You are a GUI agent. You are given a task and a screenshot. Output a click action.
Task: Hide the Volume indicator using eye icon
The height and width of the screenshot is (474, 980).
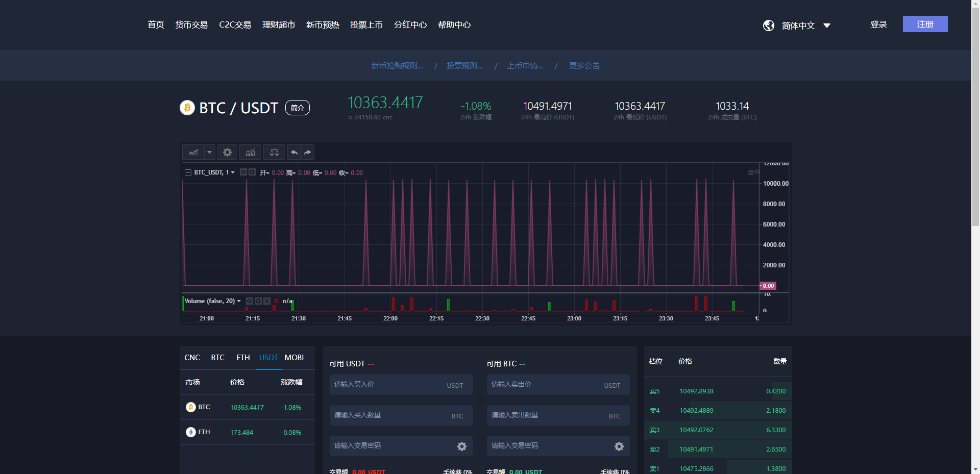point(250,301)
